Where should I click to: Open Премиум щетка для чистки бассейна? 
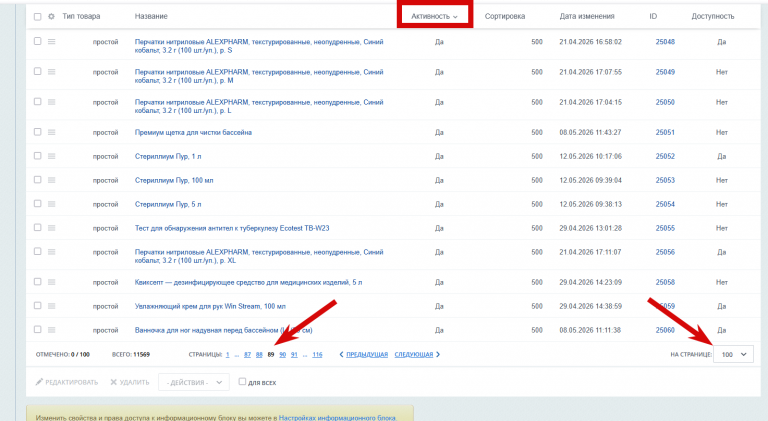point(193,132)
